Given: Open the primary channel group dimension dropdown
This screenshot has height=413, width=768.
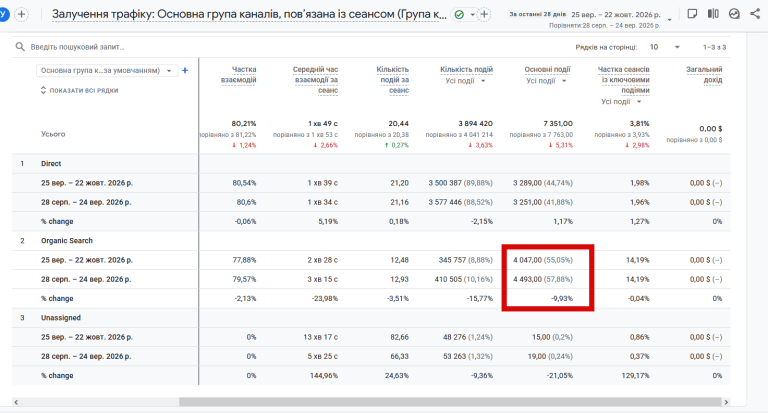Looking at the screenshot, I should [106, 71].
